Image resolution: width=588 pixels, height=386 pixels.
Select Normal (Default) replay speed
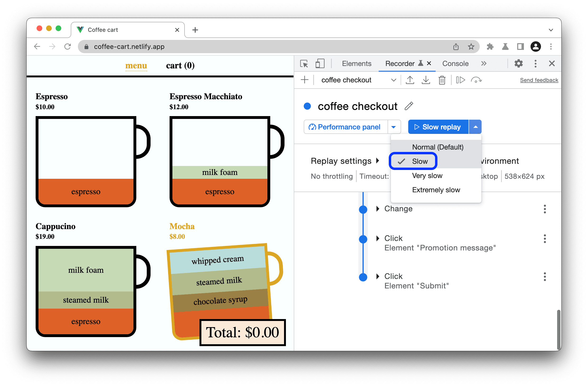[436, 147]
